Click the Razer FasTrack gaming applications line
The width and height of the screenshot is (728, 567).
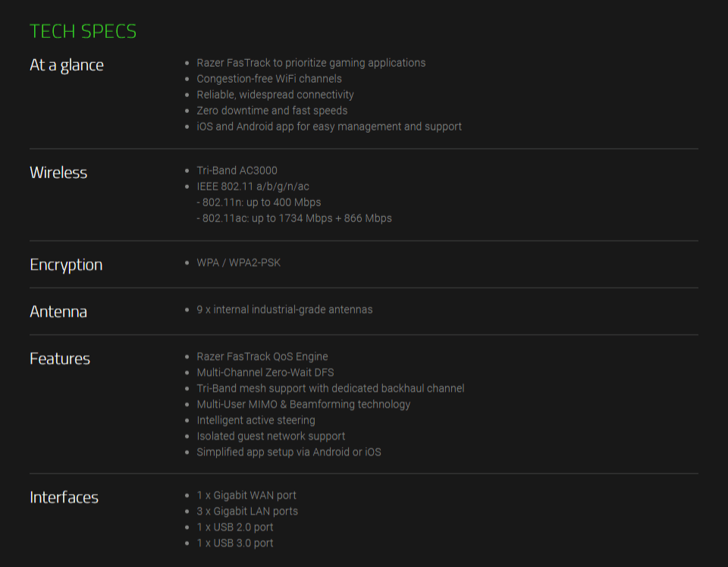(x=311, y=63)
